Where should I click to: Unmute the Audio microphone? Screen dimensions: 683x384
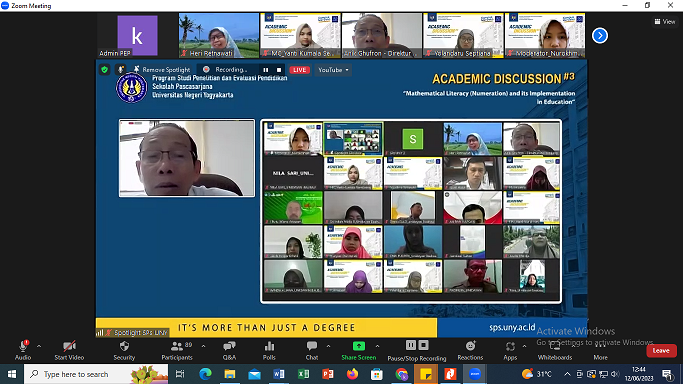coord(23,350)
